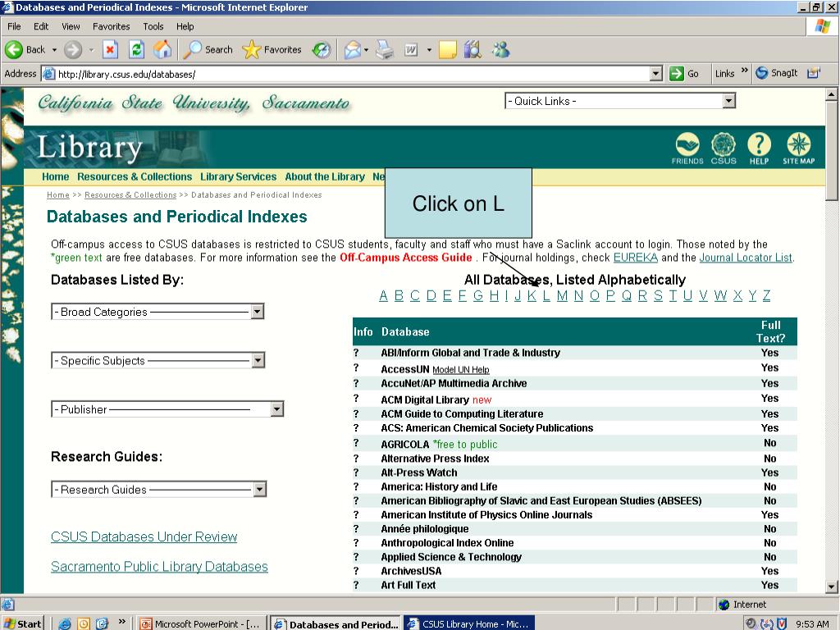840x630 pixels.
Task: Open the Mail icon dropdown arrow
Action: click(x=366, y=50)
